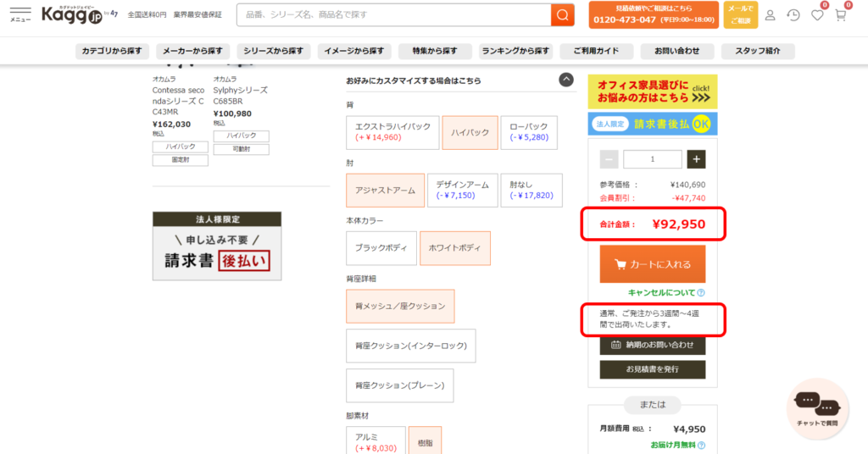Click ハイバック tag under Contessa product
Viewport: 868px width, 454px height.
(181, 147)
